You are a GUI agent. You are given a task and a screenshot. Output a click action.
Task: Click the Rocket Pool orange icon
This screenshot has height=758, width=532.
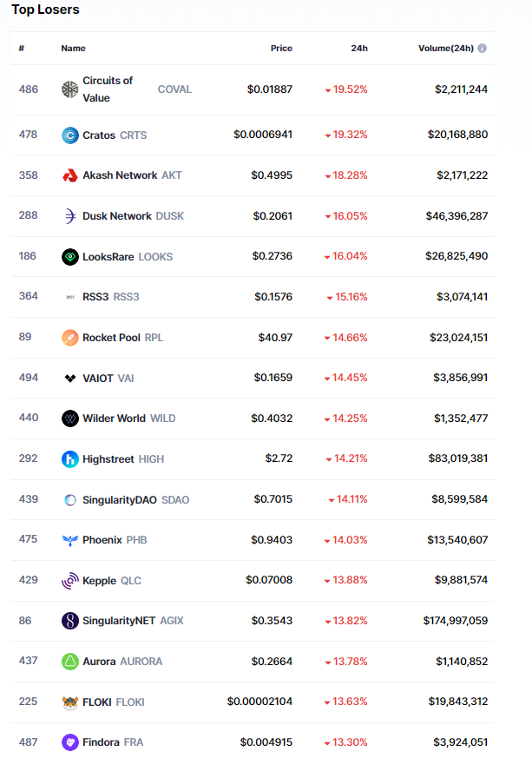coord(70,338)
